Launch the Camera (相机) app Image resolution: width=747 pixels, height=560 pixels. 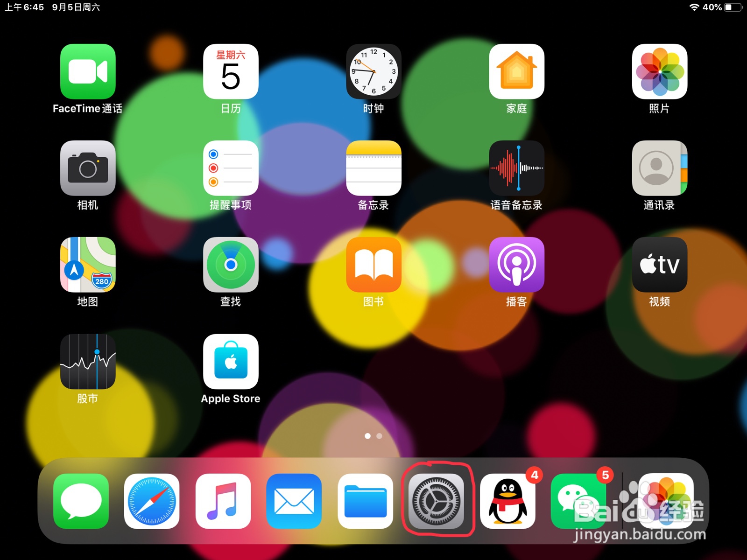[x=88, y=168]
